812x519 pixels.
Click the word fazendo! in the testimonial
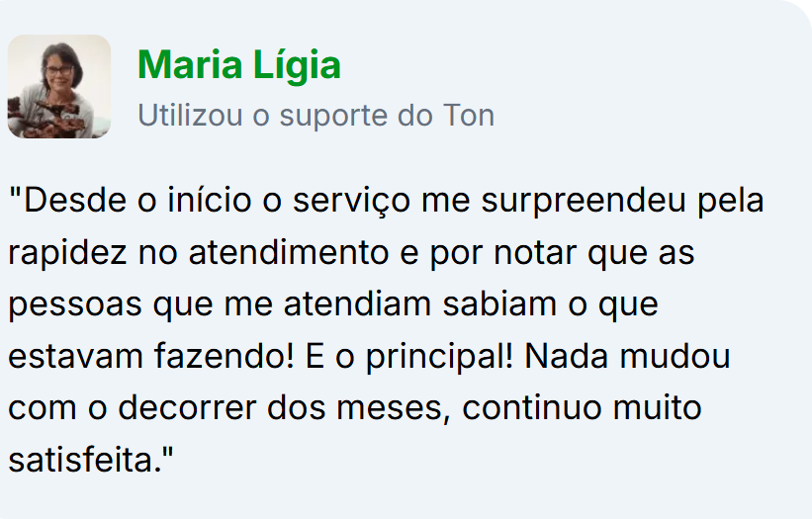[225, 356]
